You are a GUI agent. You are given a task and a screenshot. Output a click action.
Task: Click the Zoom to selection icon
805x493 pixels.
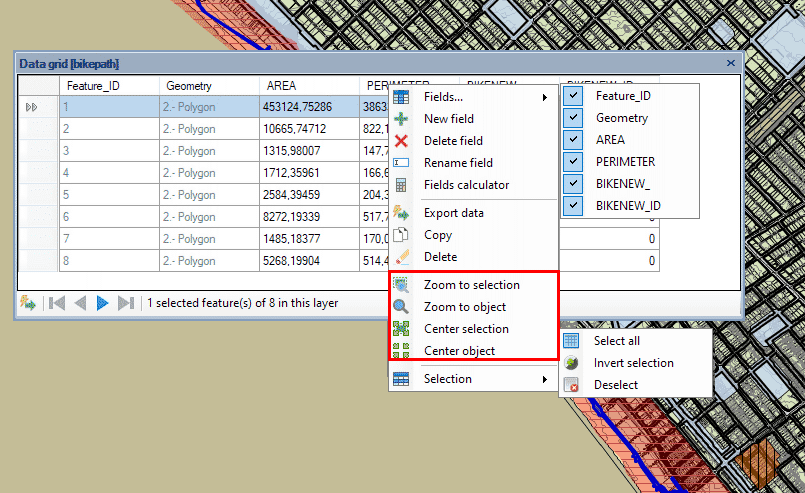tap(401, 285)
